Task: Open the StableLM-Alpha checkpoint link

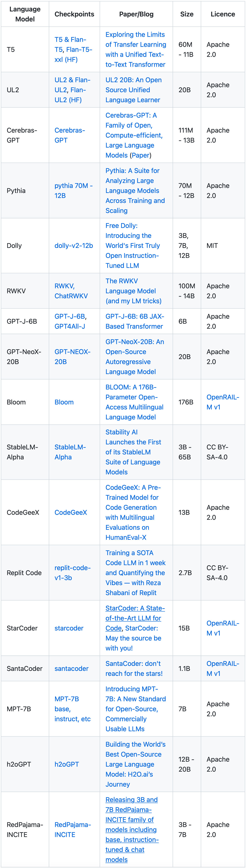Action: [70, 452]
